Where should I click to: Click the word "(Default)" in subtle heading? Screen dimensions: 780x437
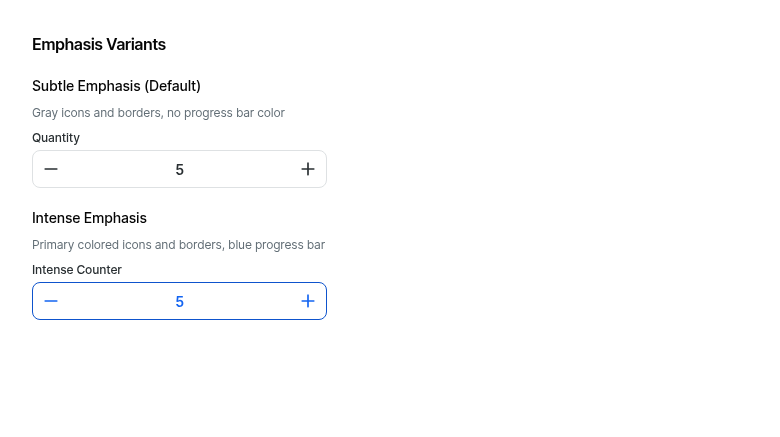coord(173,86)
